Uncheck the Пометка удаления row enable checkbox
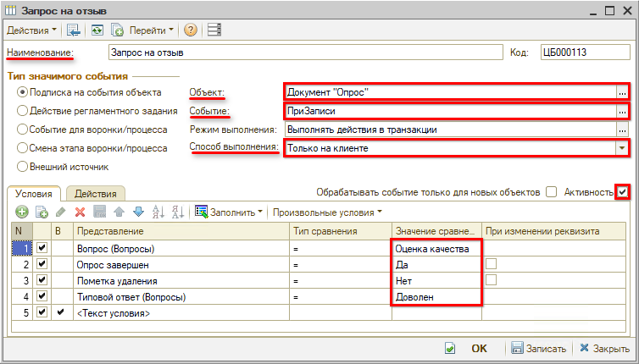The height and width of the screenshot is (364, 639). click(x=42, y=280)
